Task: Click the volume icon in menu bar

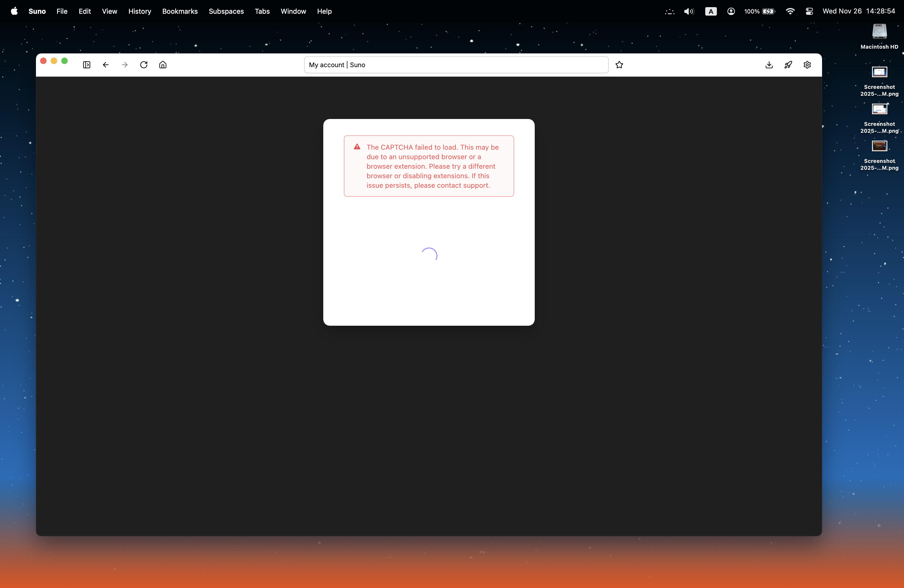Action: pos(689,11)
